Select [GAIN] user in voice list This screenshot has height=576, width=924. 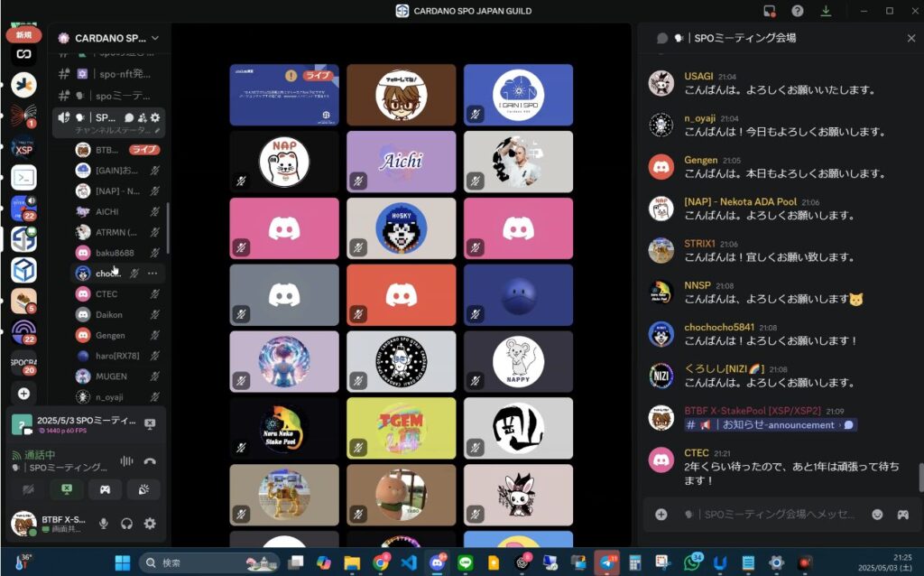point(117,171)
